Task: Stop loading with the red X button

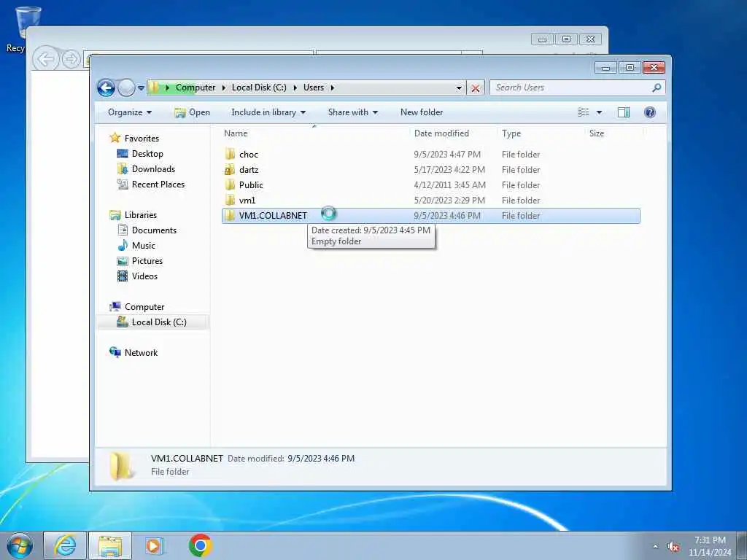Action: point(475,87)
